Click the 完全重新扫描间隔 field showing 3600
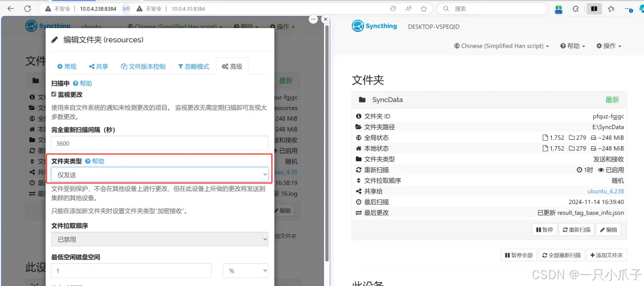Screen dimensions: 644x286 [160, 143]
